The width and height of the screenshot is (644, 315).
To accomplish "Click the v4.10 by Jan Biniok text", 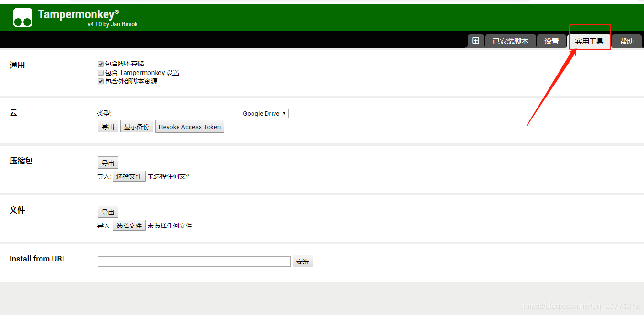I will point(113,24).
